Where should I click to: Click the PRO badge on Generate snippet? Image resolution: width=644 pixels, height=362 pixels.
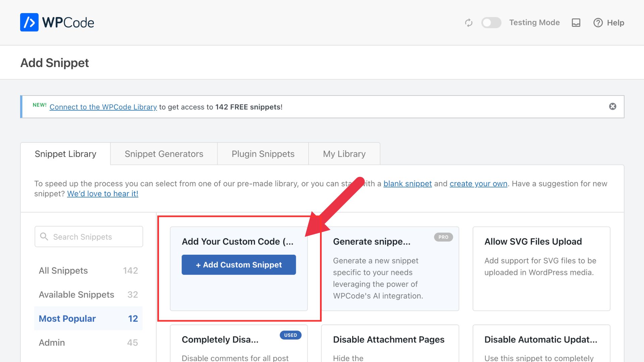tap(443, 237)
